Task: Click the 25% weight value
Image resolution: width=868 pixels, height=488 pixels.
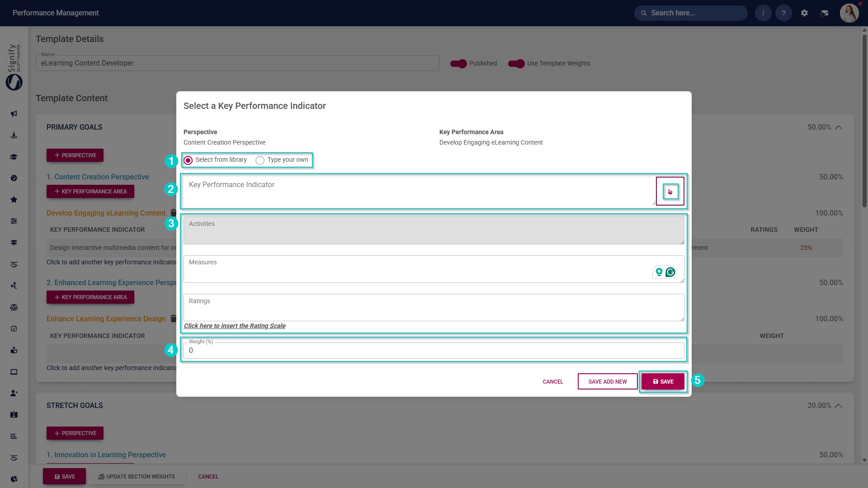Action: pyautogui.click(x=806, y=248)
